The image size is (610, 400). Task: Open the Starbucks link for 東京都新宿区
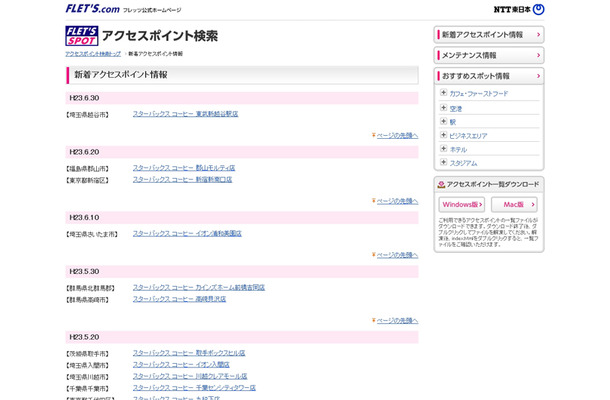click(182, 180)
